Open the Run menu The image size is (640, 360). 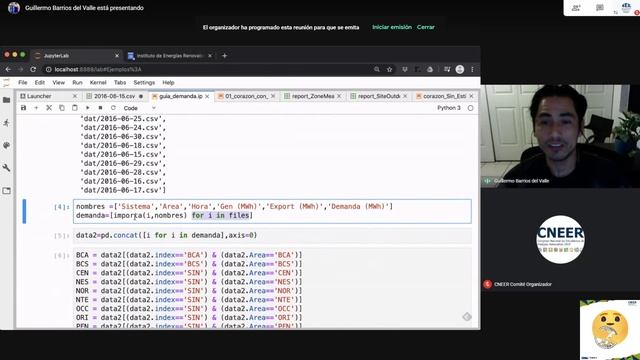(77, 82)
